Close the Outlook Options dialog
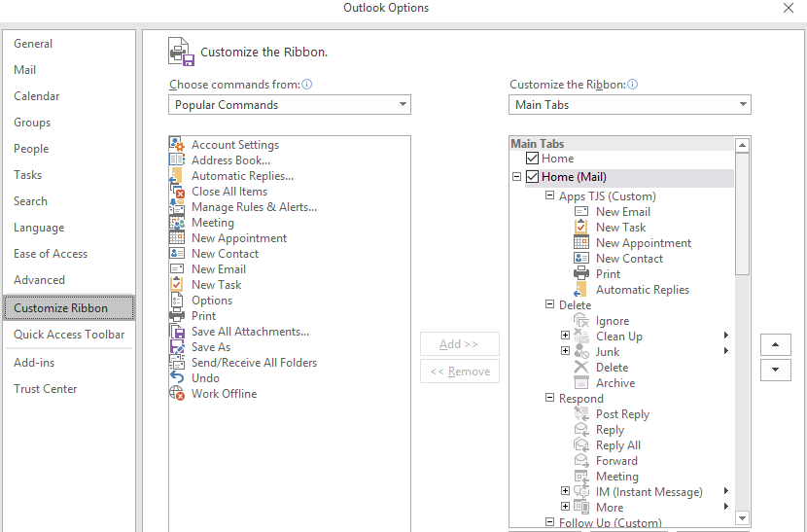 [788, 8]
